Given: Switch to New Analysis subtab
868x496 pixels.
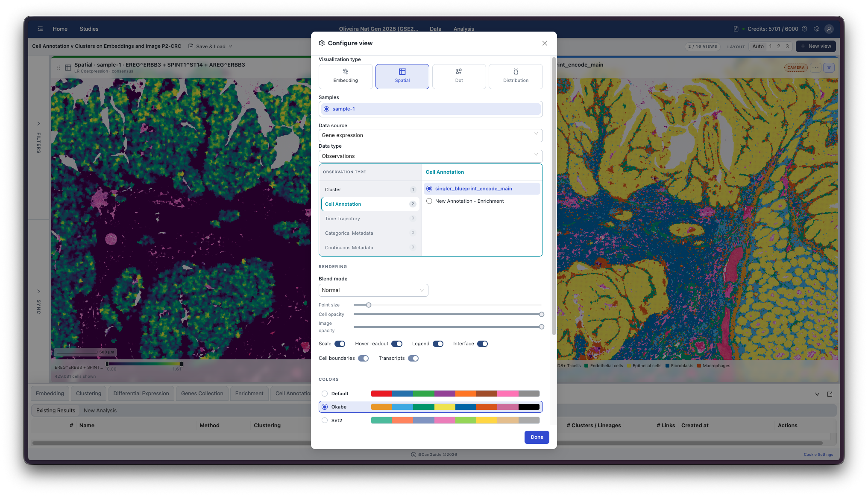Looking at the screenshot, I should pos(100,411).
